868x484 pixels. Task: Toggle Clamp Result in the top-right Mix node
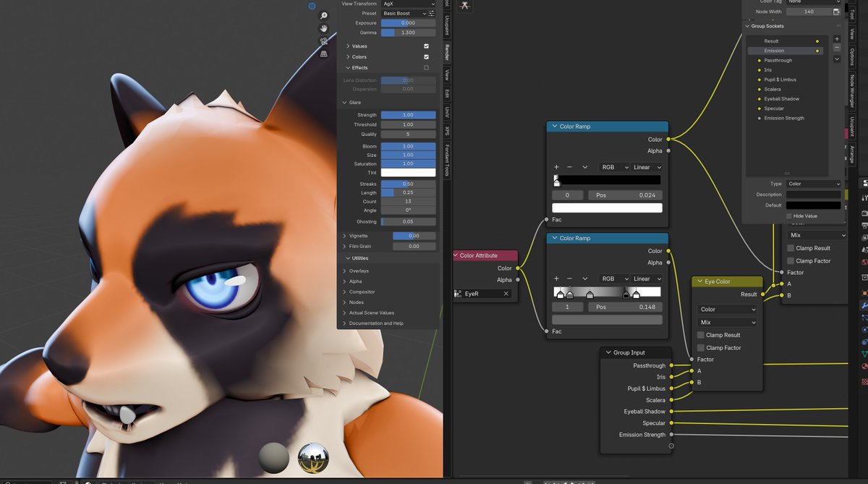791,248
